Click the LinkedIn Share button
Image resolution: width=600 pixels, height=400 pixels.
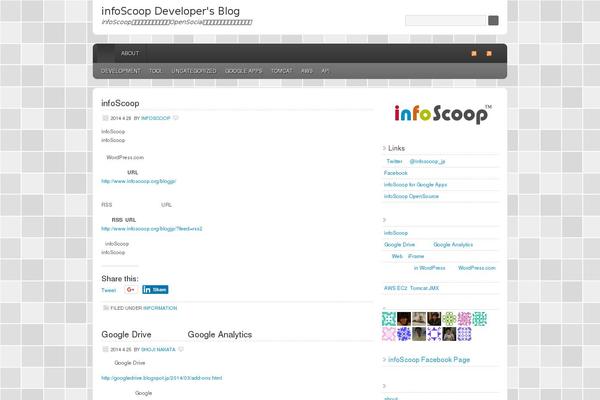pos(155,290)
